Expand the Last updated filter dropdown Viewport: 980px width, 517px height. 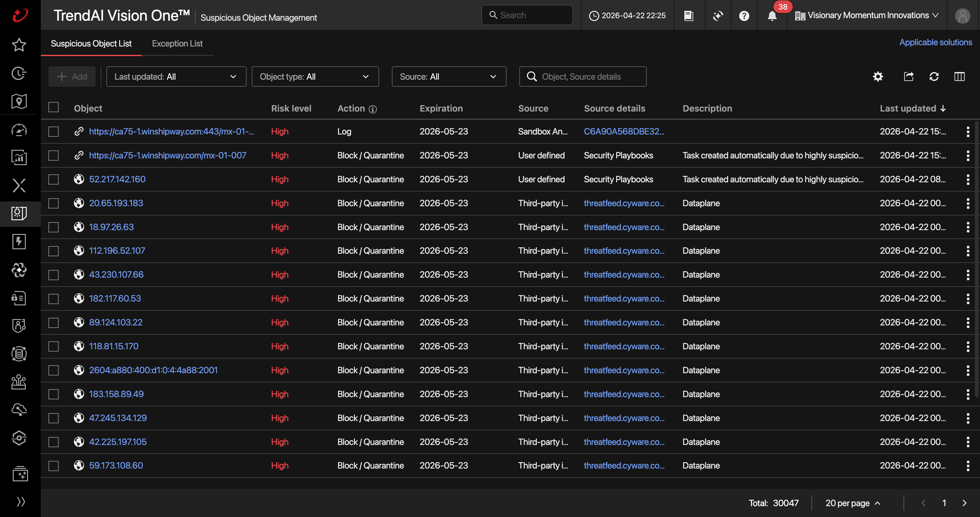[176, 76]
